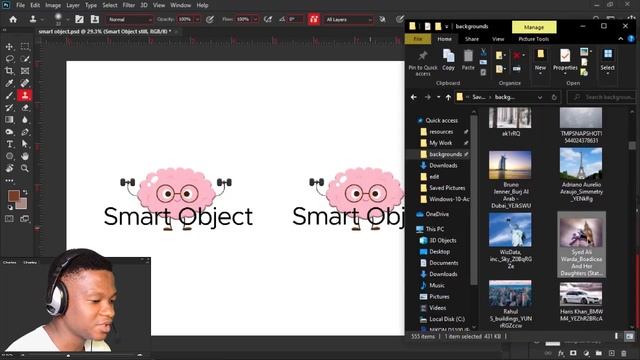
Task: Open the Explorer View tab
Action: (498, 39)
